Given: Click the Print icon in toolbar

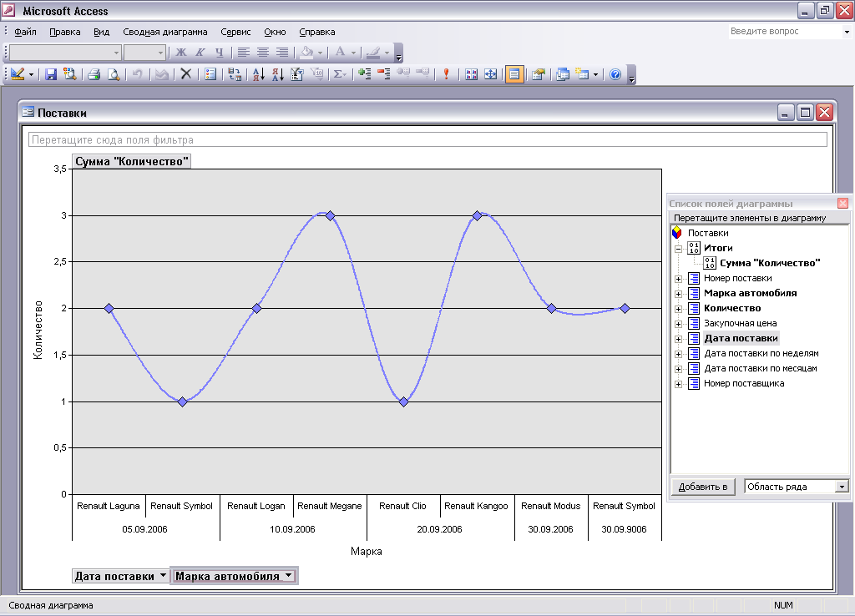Looking at the screenshot, I should point(94,74).
